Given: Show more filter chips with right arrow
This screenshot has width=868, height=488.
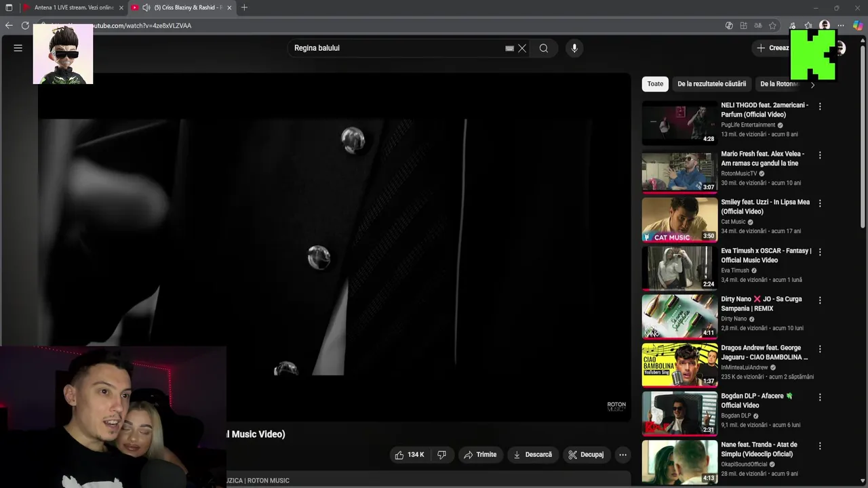Looking at the screenshot, I should (812, 85).
